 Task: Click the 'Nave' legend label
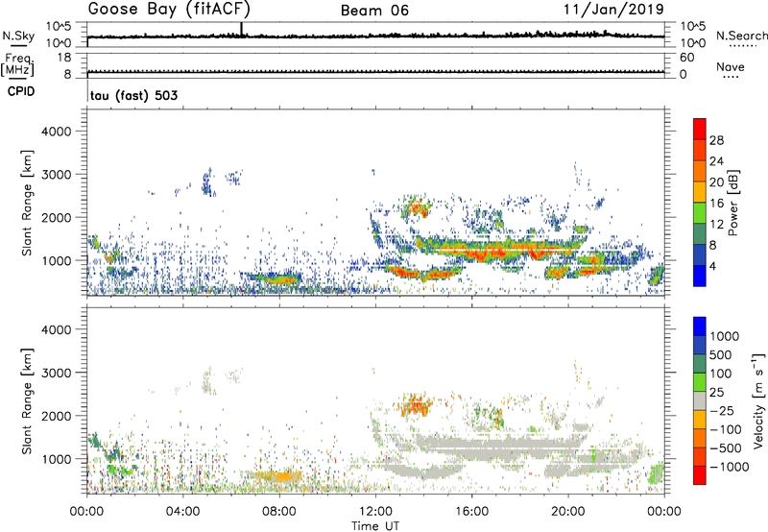click(731, 67)
